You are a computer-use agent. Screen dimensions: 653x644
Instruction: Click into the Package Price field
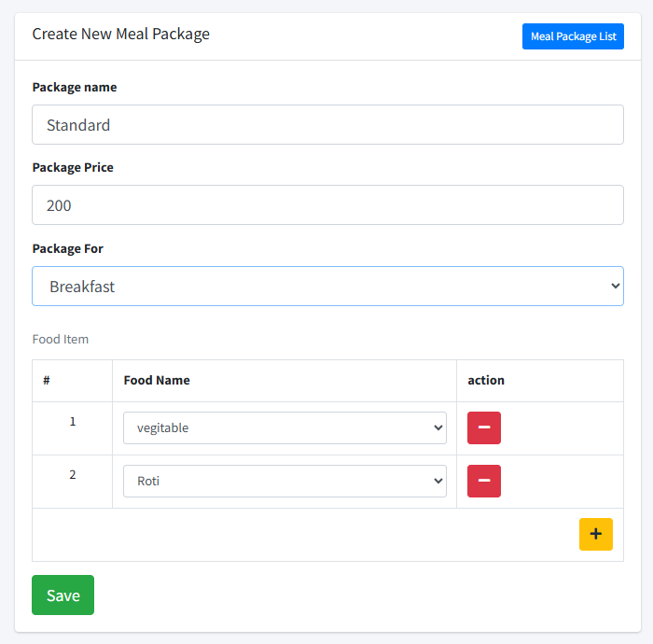(327, 205)
